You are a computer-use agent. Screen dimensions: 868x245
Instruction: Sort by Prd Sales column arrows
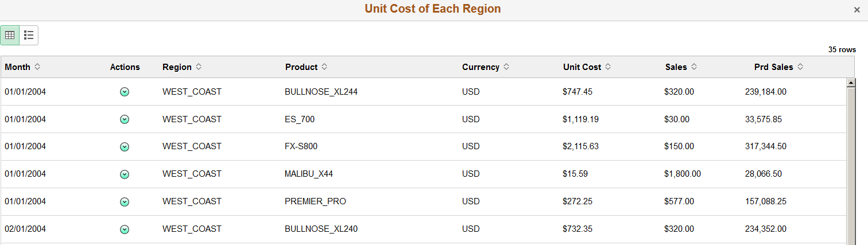coord(800,67)
